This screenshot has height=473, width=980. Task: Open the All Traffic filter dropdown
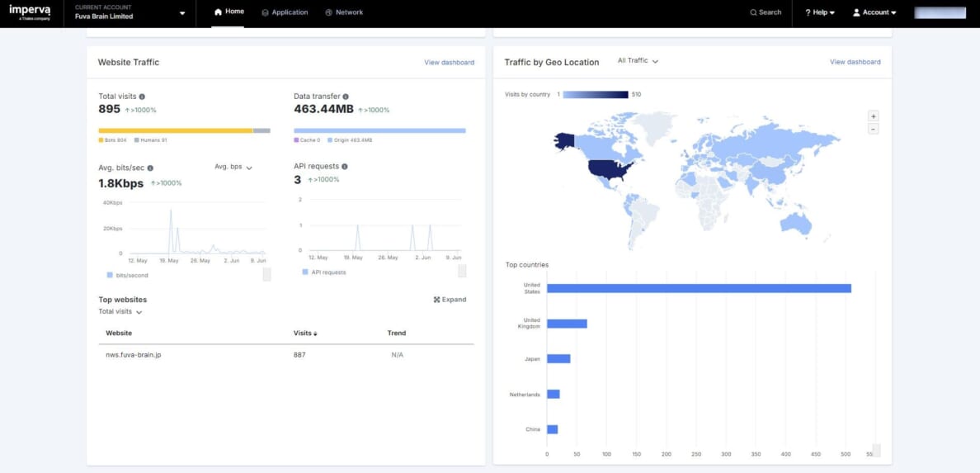[x=638, y=61]
